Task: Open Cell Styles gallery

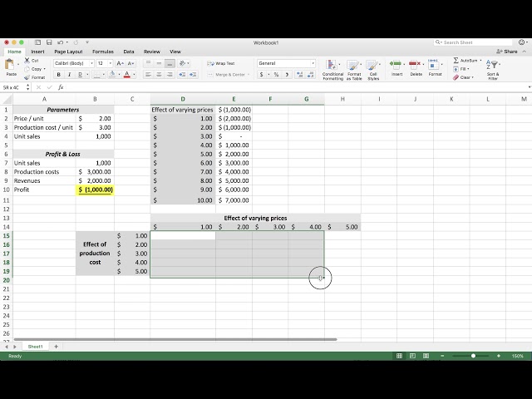Action: (373, 70)
